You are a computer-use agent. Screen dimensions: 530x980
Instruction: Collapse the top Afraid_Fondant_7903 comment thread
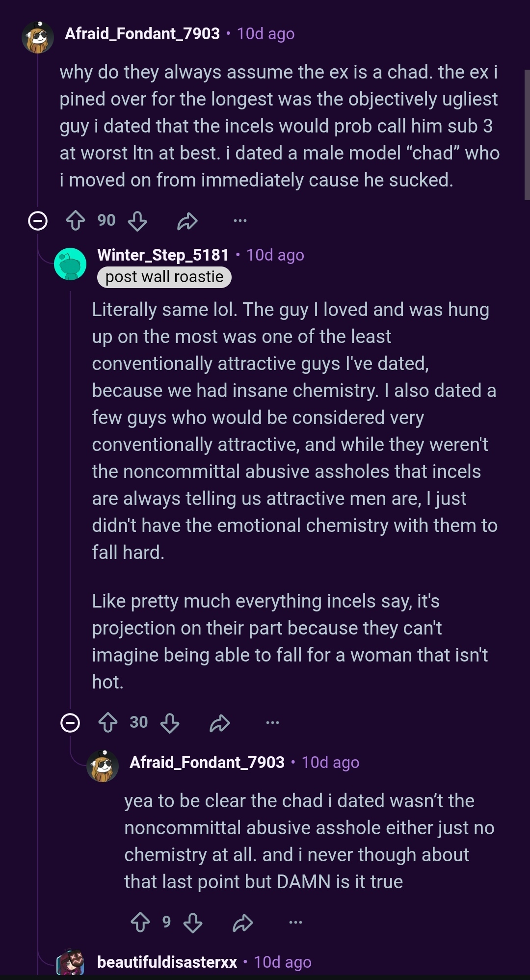coord(38,221)
